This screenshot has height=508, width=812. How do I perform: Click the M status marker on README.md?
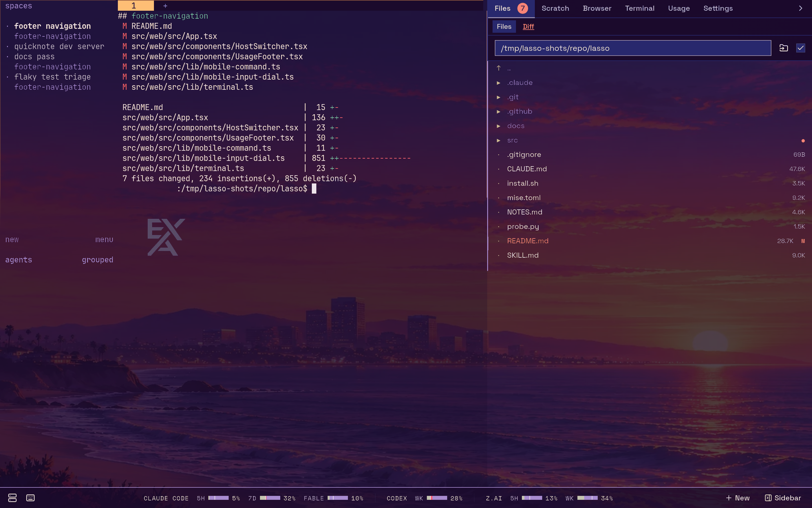click(x=803, y=241)
